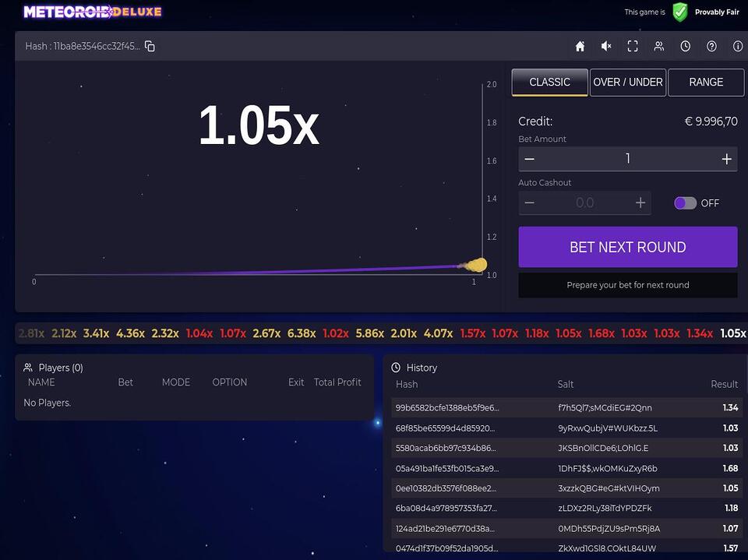Viewport: 748px width, 560px height.
Task: Select the RANGE mode tab
Action: [706, 83]
